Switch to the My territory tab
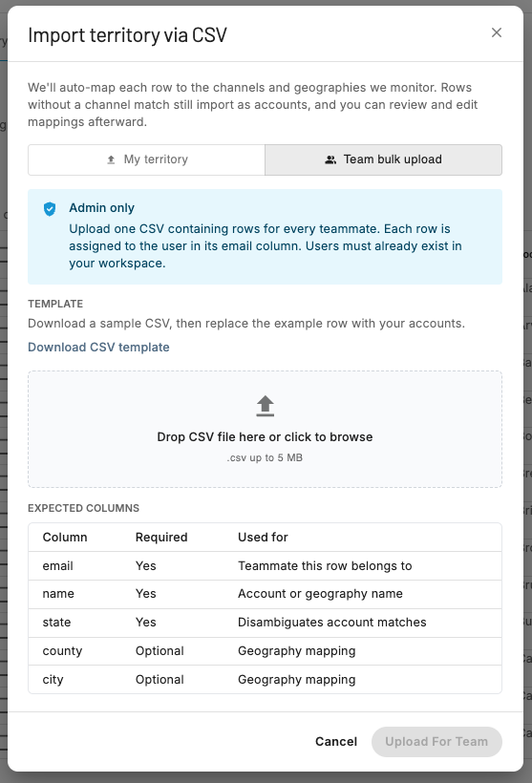 [146, 159]
